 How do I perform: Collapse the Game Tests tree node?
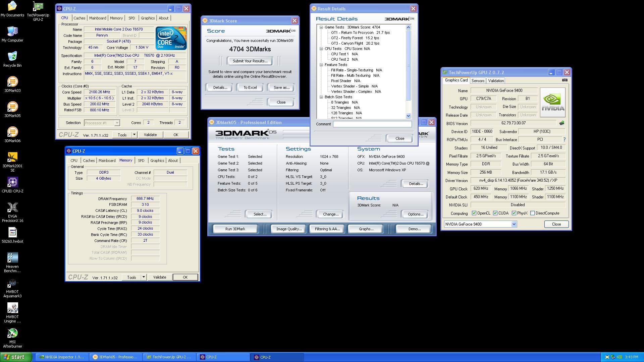pyautogui.click(x=321, y=27)
